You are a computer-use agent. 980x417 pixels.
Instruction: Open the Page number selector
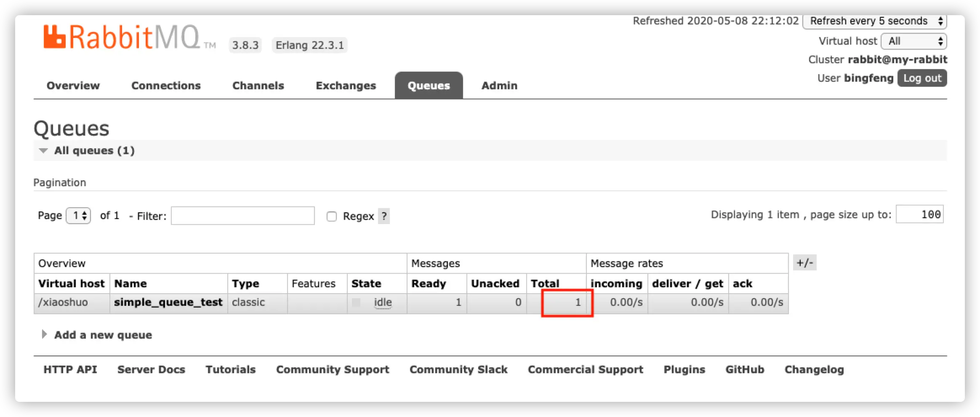(x=79, y=216)
